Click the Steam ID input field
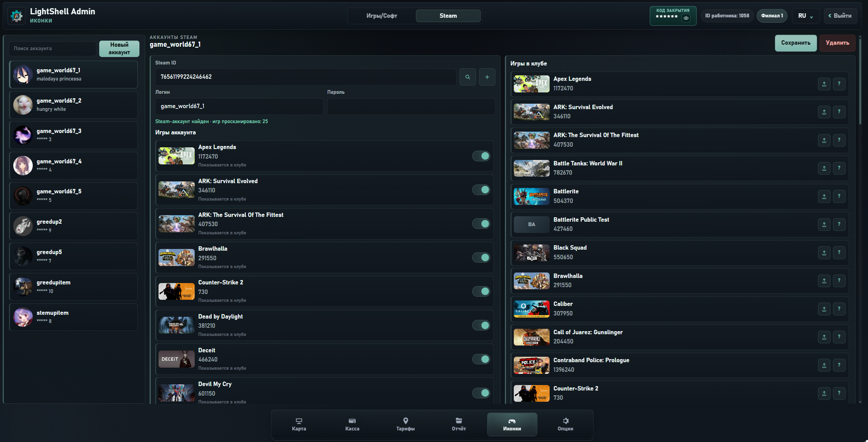 (305, 77)
